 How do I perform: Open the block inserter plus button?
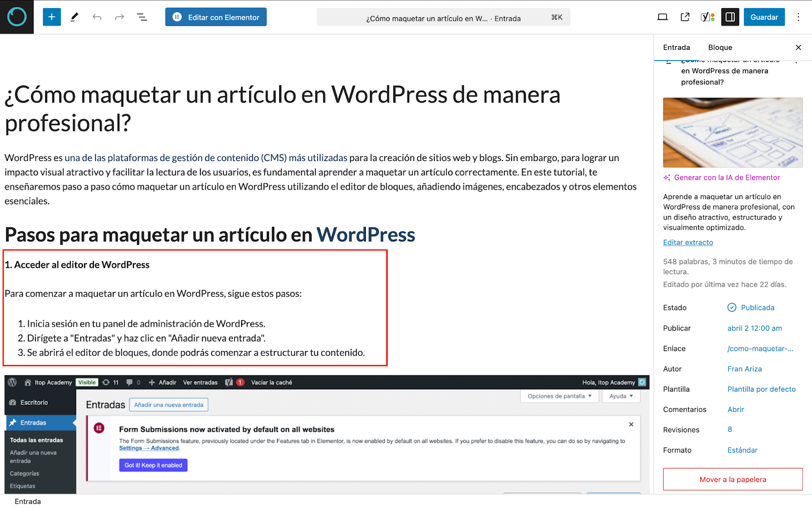tap(52, 17)
